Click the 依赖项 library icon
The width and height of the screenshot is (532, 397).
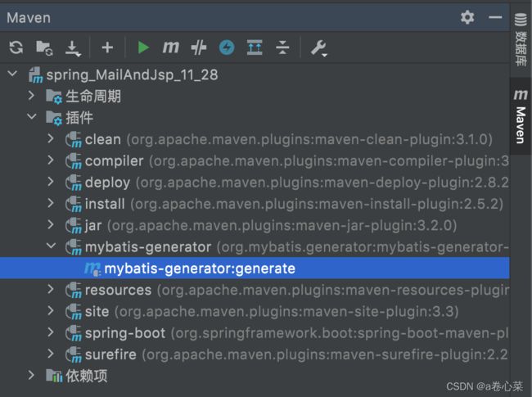click(x=54, y=376)
